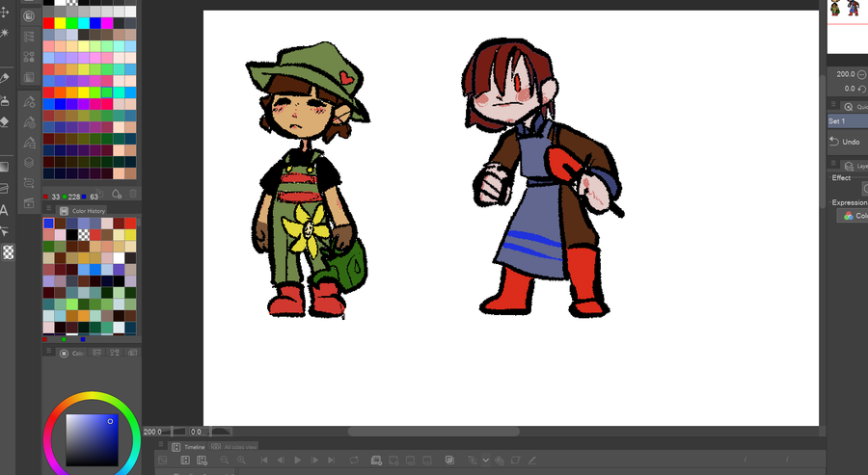Screen dimensions: 868x475
Task: Select the Eraser tool
Action: pyautogui.click(x=4, y=121)
